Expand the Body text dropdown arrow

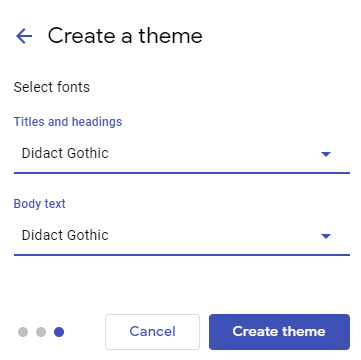coord(325,236)
